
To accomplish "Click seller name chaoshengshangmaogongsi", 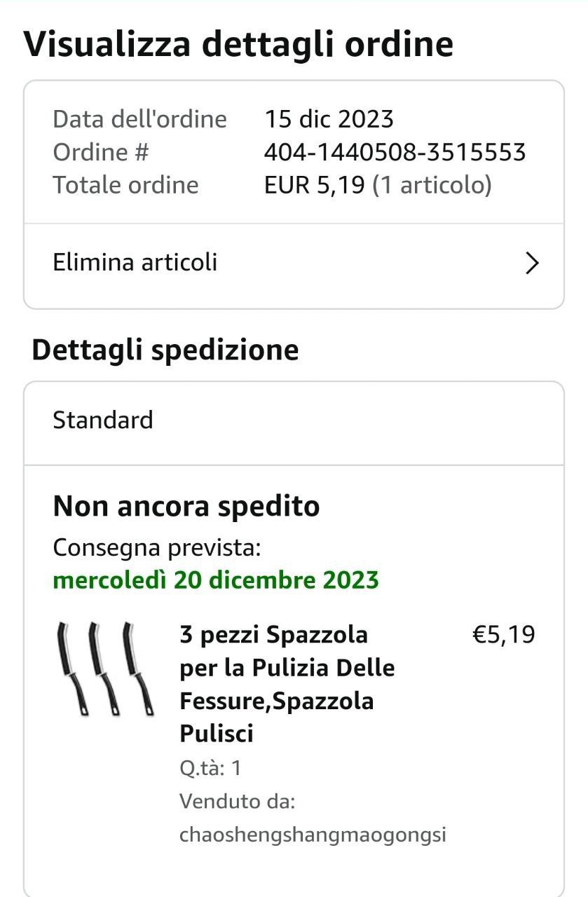I will click(313, 835).
